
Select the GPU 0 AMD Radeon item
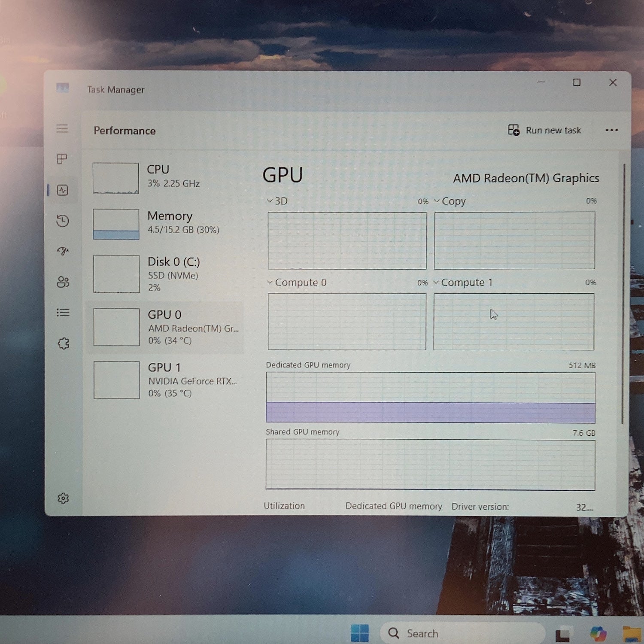(x=165, y=327)
